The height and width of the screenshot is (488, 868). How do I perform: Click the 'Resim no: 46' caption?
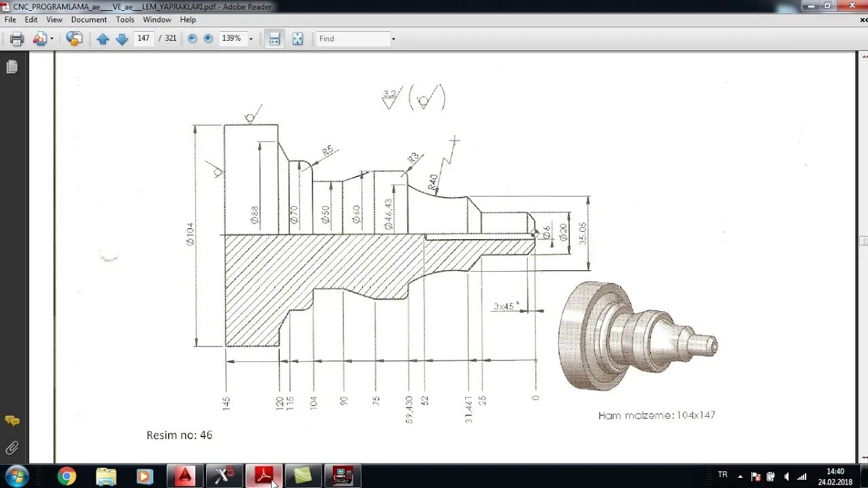pyautogui.click(x=179, y=435)
